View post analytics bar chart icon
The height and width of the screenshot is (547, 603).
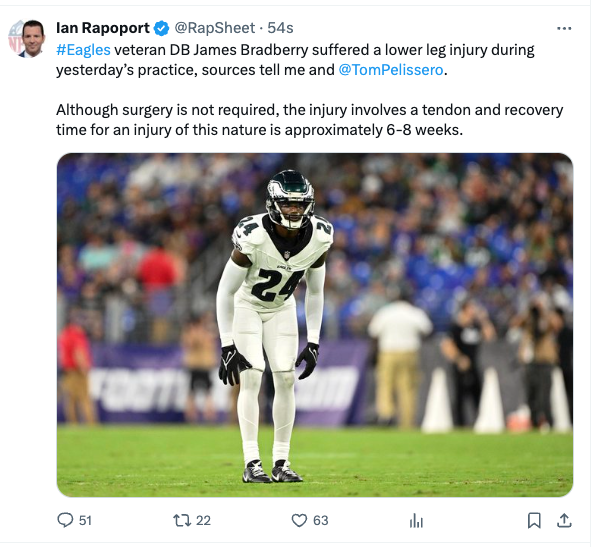(x=416, y=521)
